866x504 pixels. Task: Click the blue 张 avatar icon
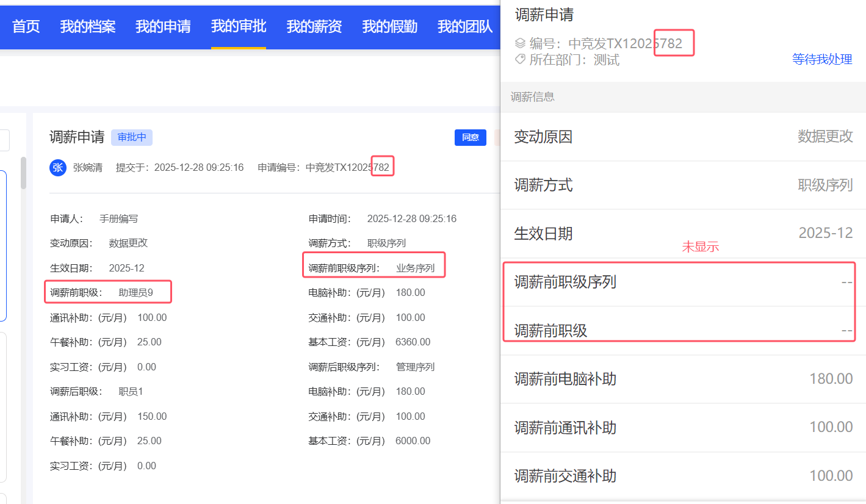pos(57,168)
